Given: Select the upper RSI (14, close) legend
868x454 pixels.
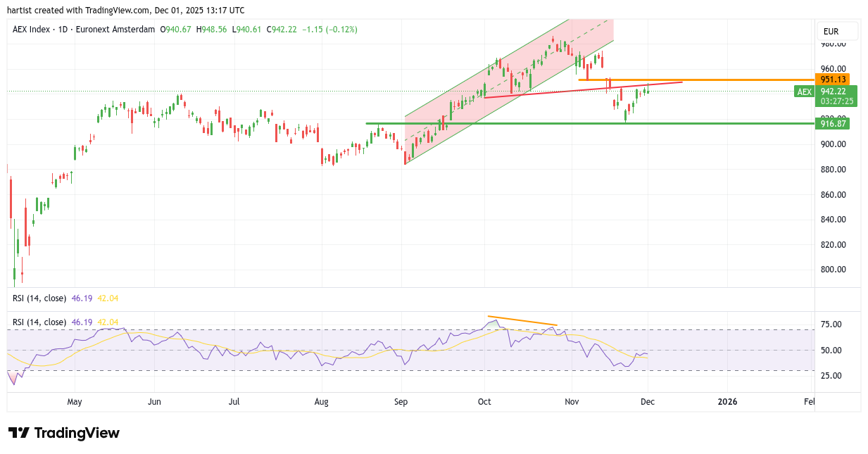Looking at the screenshot, I should click(x=38, y=298).
